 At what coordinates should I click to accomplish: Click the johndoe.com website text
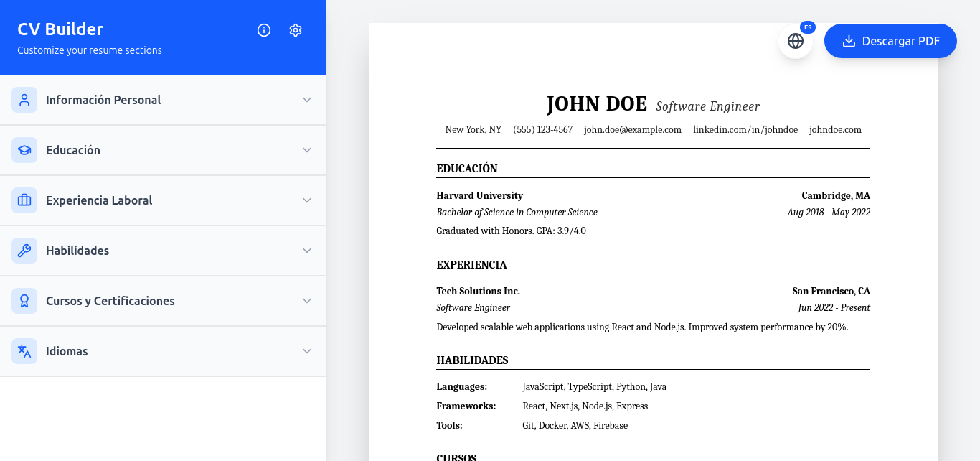(x=835, y=130)
